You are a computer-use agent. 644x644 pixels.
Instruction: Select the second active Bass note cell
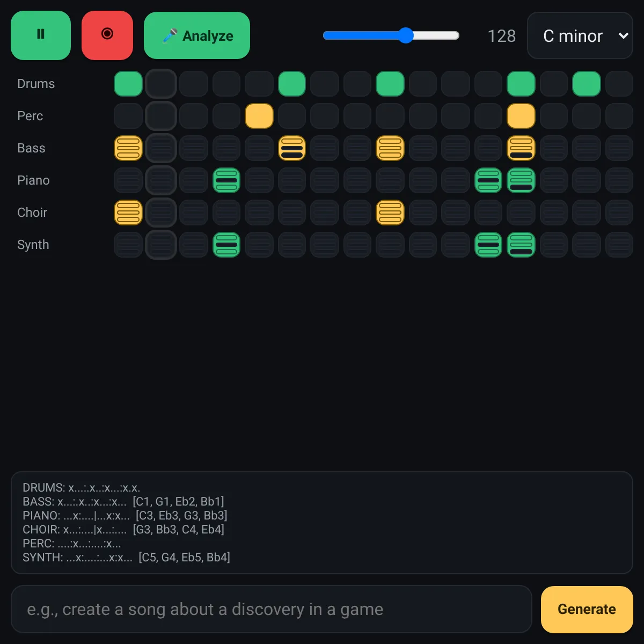pyautogui.click(x=292, y=148)
